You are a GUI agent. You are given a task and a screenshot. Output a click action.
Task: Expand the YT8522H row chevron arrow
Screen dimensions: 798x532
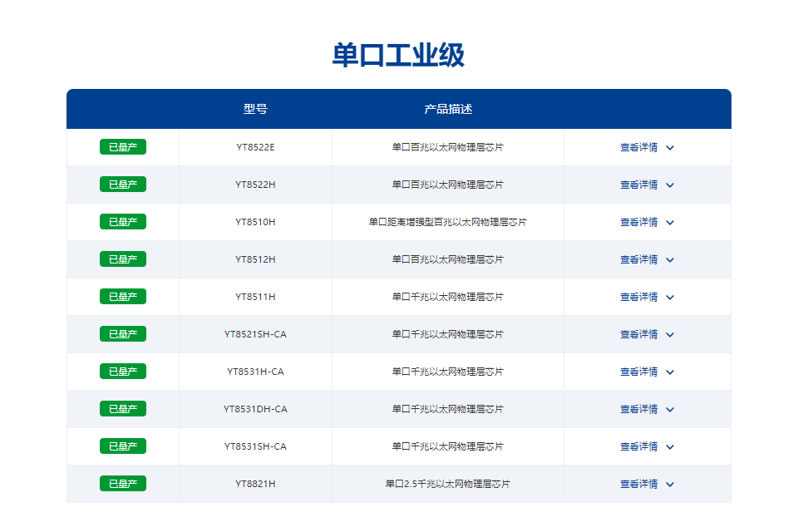coord(670,185)
